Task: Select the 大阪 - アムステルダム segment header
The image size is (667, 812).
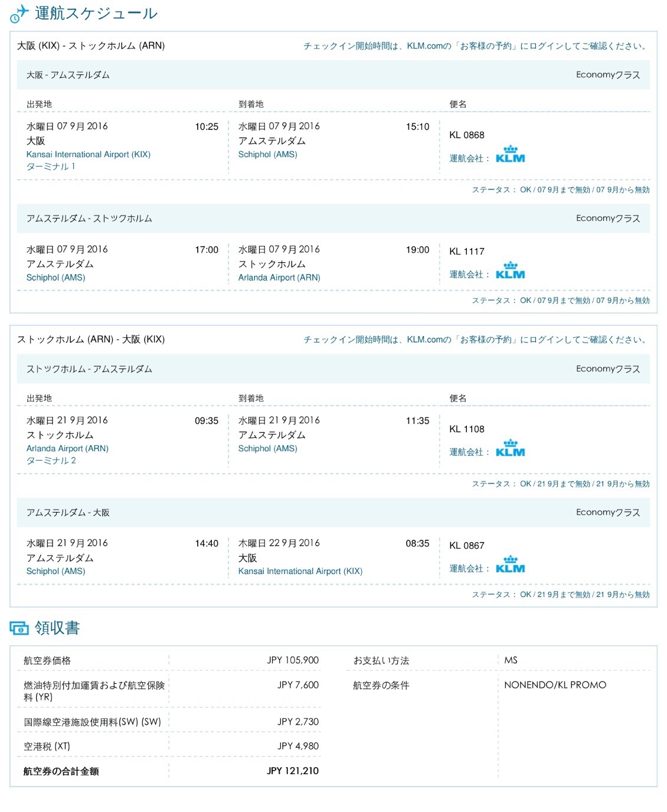Action: click(x=333, y=75)
